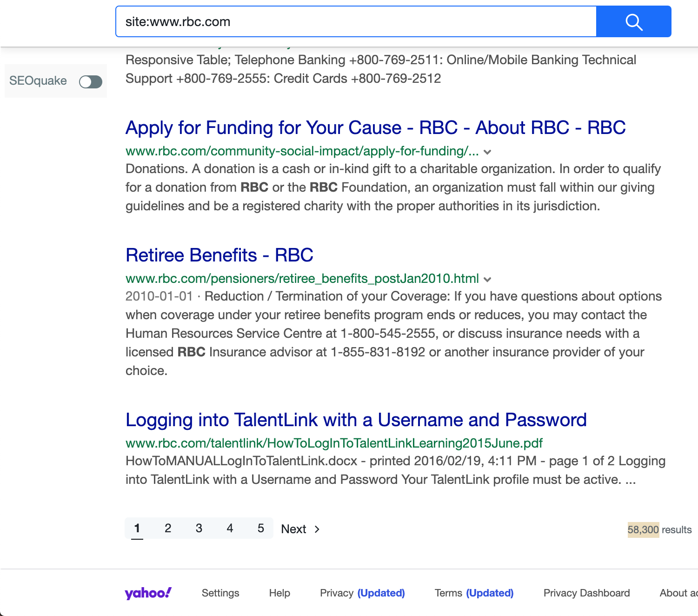Click the community-social-impact green URL
Image resolution: width=698 pixels, height=616 pixels.
302,151
